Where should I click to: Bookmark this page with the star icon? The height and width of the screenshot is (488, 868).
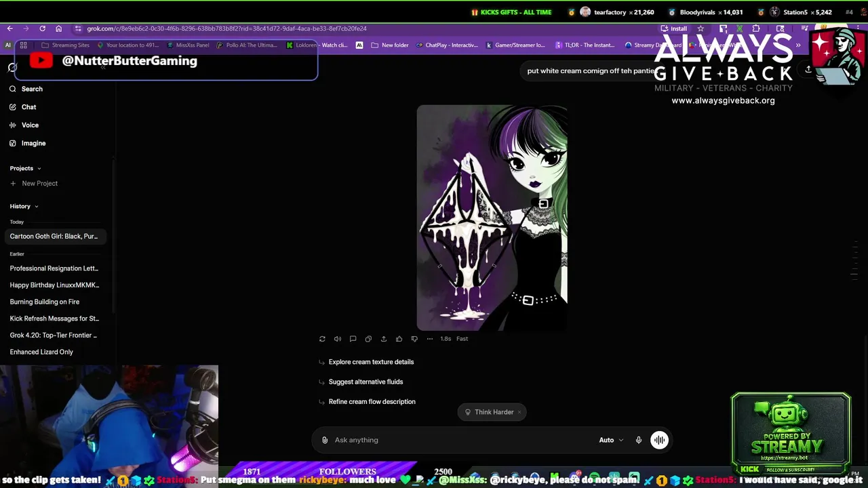pos(701,28)
